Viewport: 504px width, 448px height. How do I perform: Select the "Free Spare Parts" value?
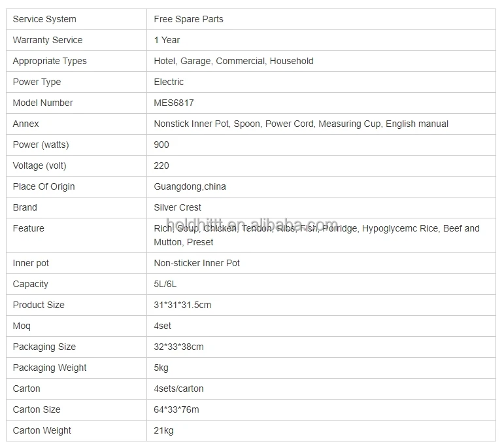(188, 19)
